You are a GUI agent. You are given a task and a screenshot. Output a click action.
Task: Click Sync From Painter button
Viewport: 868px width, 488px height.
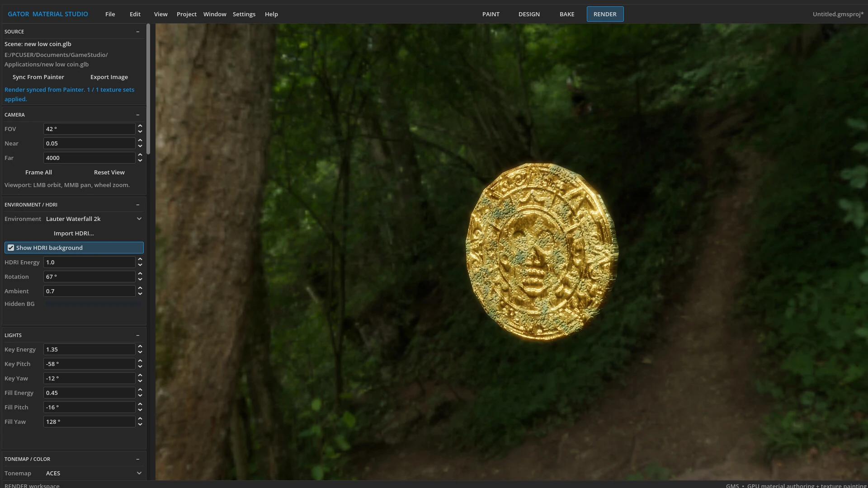point(38,77)
